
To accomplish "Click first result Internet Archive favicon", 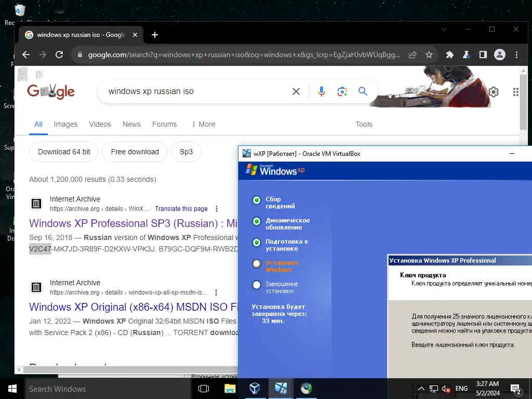I will coord(36,204).
